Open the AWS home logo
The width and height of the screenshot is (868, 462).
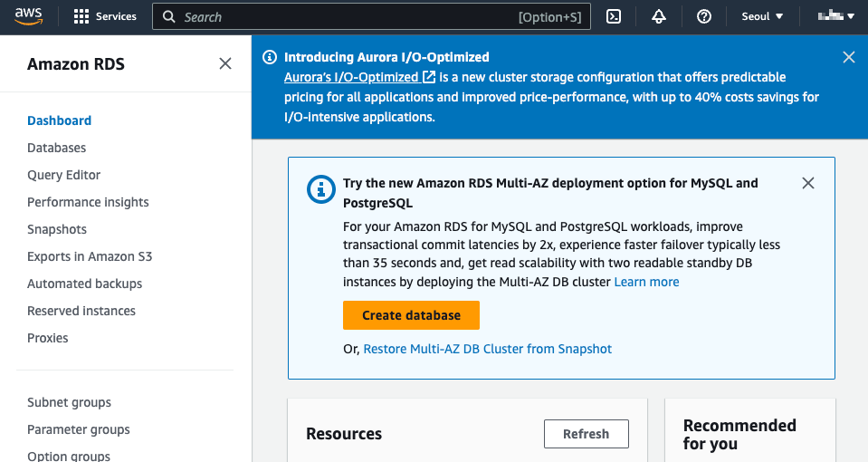click(28, 16)
